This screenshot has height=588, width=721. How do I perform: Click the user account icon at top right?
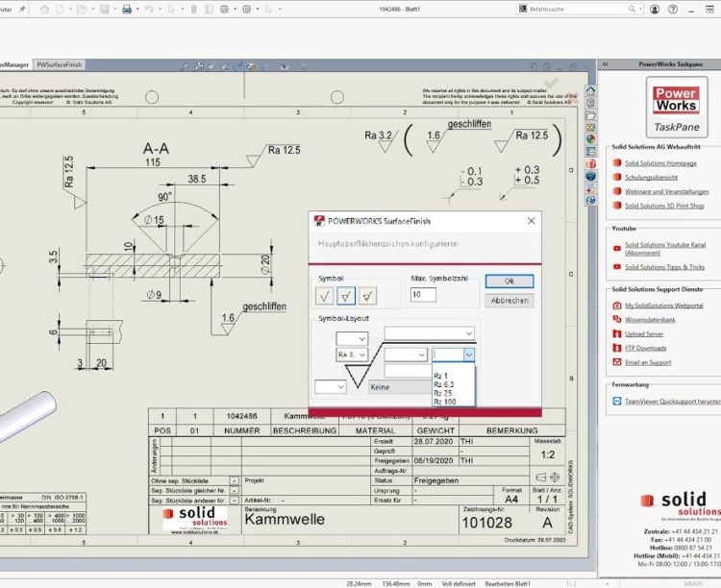pos(655,9)
